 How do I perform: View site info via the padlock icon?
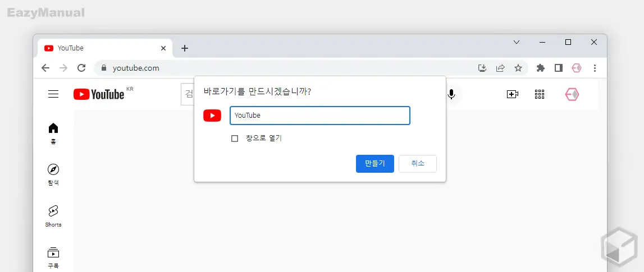click(103, 68)
